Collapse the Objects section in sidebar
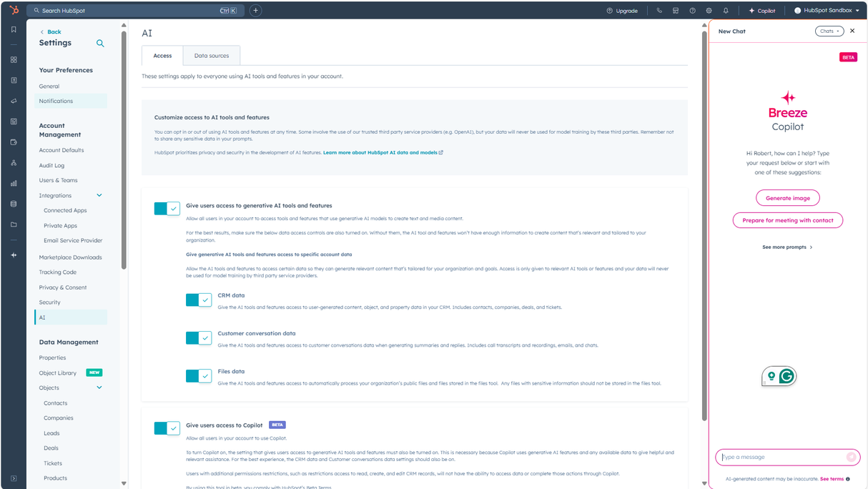Image resolution: width=868 pixels, height=489 pixels. tap(99, 387)
